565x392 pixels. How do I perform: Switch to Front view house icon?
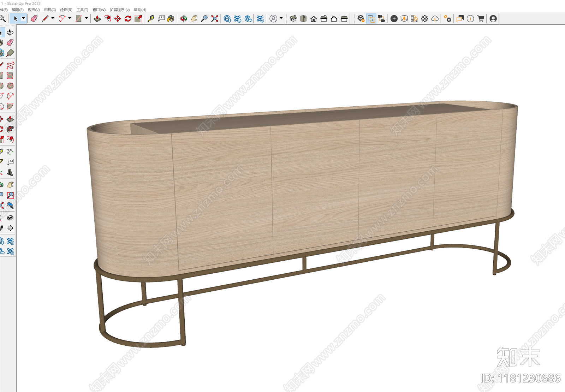[x=314, y=19]
